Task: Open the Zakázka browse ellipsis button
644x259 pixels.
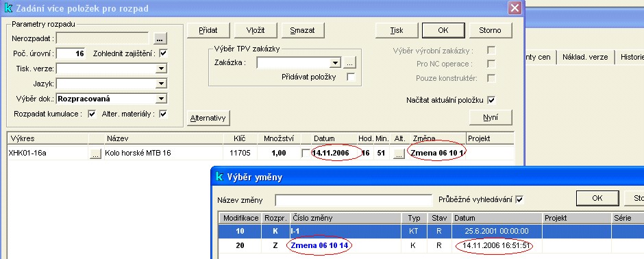Action: (x=349, y=63)
